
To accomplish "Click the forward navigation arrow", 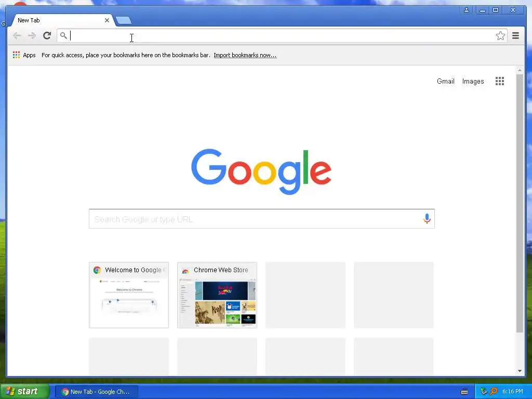I will (x=32, y=36).
